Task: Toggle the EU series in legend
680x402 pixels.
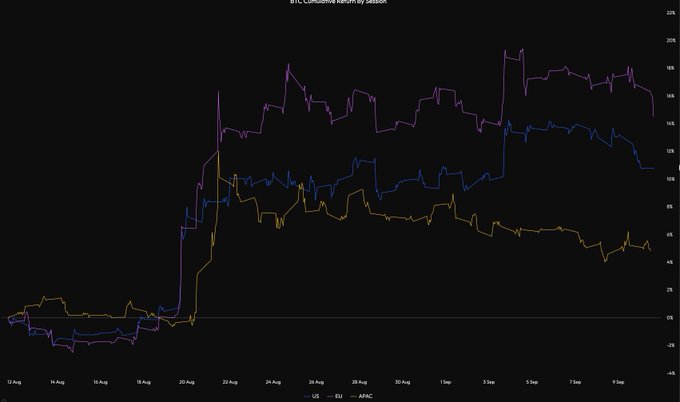Action: pyautogui.click(x=335, y=396)
